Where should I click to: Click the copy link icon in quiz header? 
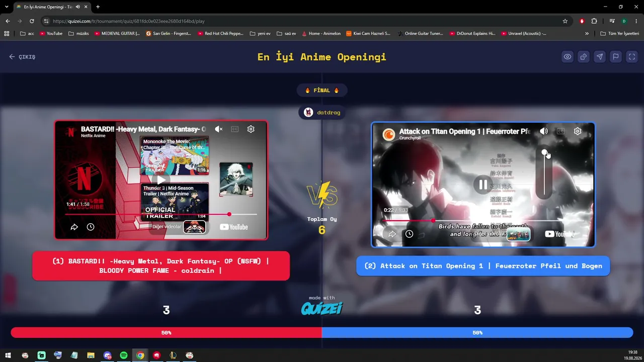click(x=584, y=57)
